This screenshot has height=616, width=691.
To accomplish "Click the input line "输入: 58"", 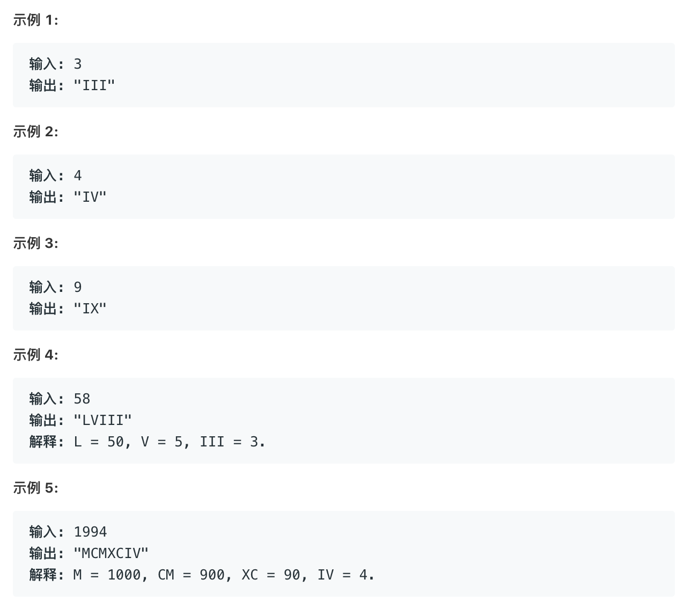I will tap(60, 399).
